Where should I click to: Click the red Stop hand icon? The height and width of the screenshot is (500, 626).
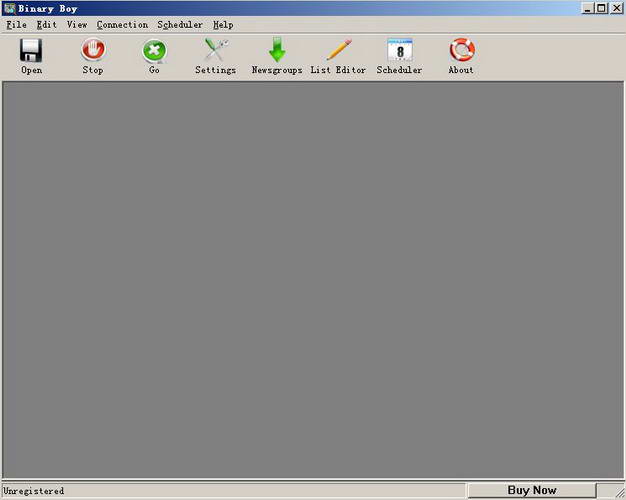[x=93, y=50]
